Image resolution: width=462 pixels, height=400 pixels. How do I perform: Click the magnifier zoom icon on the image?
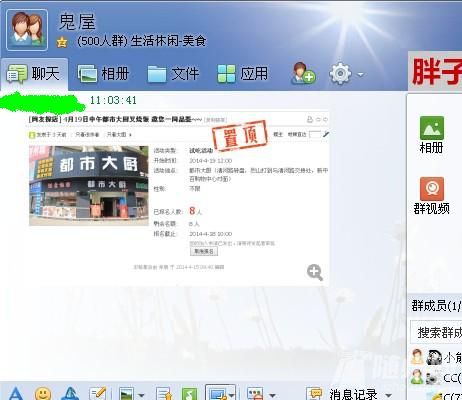(x=315, y=273)
